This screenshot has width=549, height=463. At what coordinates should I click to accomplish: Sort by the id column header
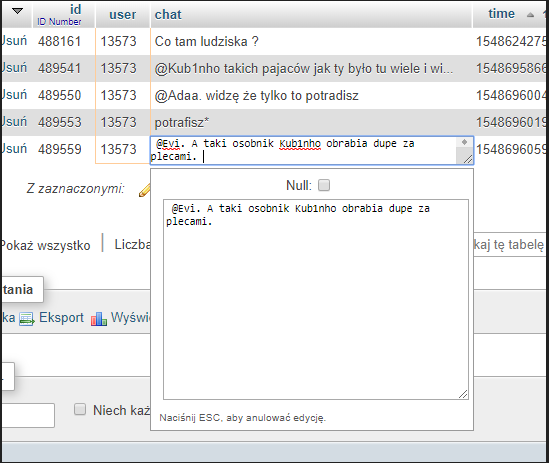coord(76,9)
